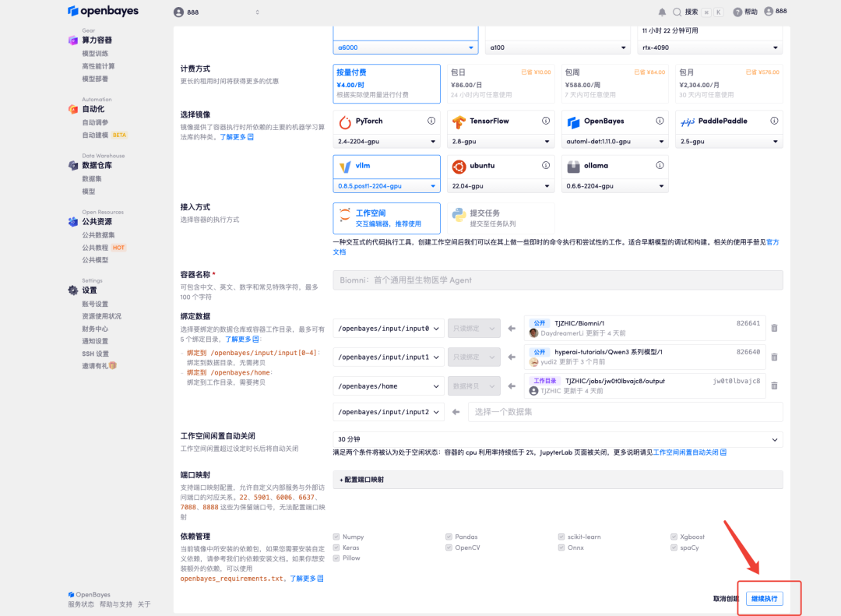Open the 888 user avatar menu at top right
Screen dimensions: 841x616
click(776, 11)
